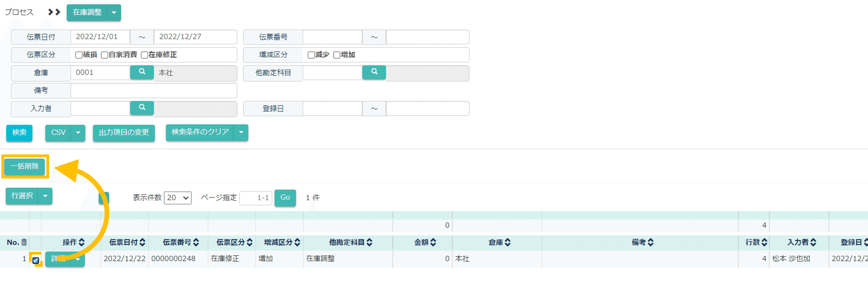Open 検索条件のクリア dropdown arrow

[241, 132]
